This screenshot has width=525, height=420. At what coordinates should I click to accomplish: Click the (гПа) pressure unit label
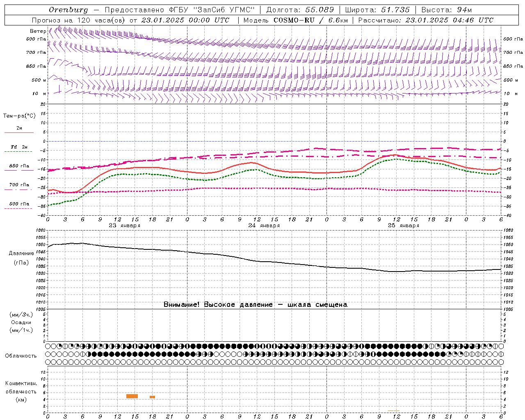point(21,263)
